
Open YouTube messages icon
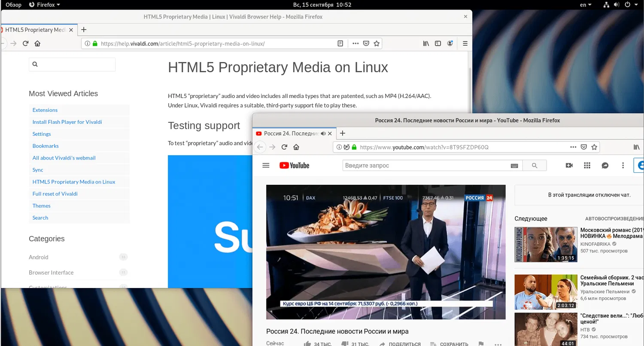tap(605, 165)
